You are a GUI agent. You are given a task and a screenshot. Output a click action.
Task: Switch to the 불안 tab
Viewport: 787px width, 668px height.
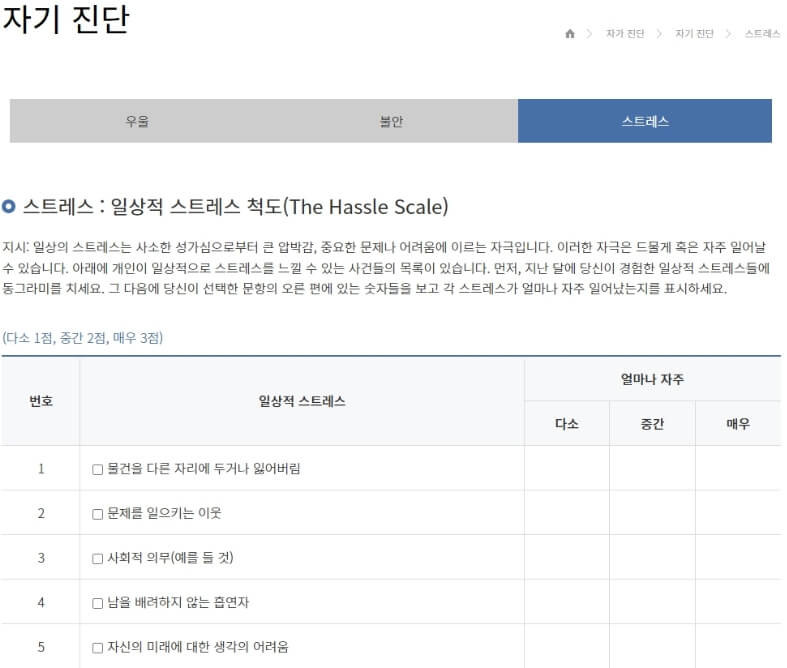391,121
